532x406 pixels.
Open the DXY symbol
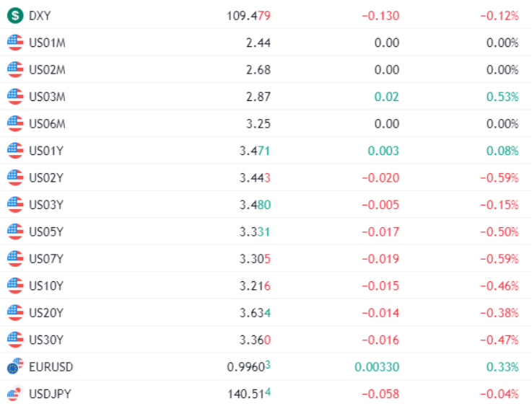[40, 16]
